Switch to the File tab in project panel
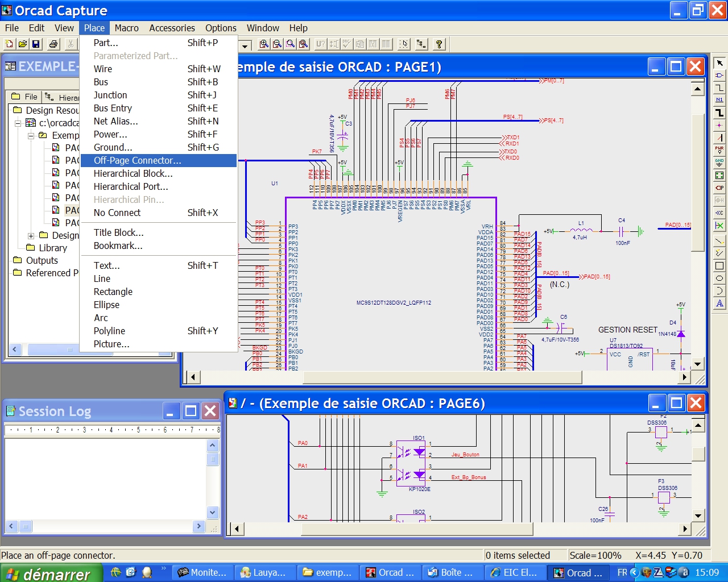The image size is (728, 582). point(24,97)
